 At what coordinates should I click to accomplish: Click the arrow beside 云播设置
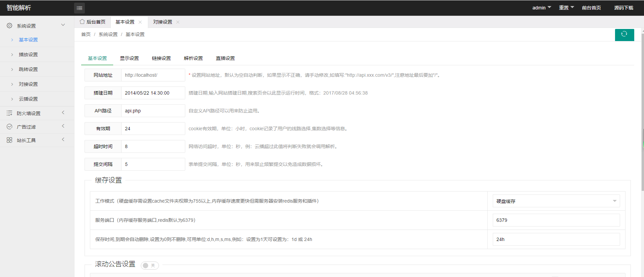tap(12, 99)
